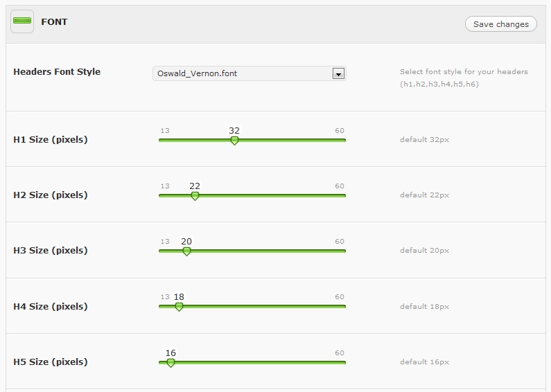
Task: Click the H1 slider track near 13
Action: click(x=165, y=140)
